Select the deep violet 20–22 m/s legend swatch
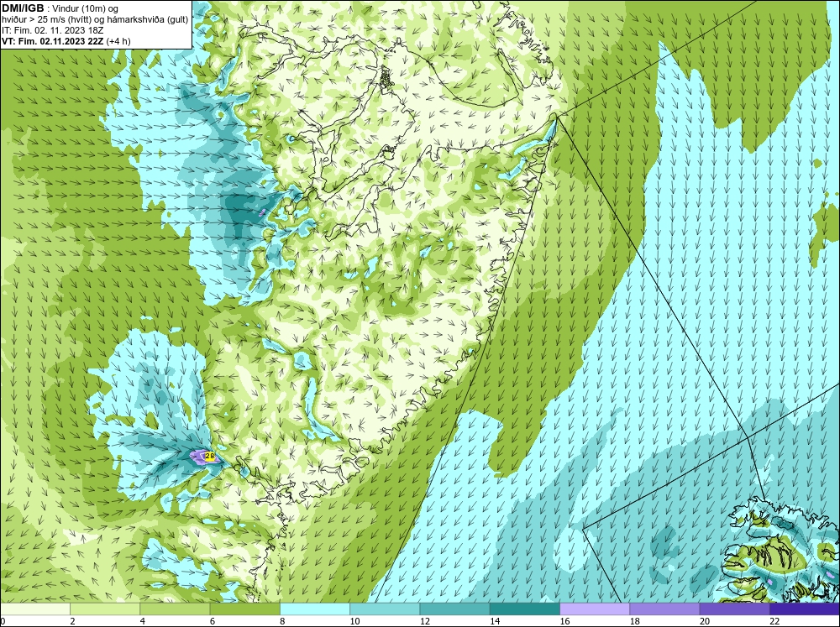 click(734, 609)
